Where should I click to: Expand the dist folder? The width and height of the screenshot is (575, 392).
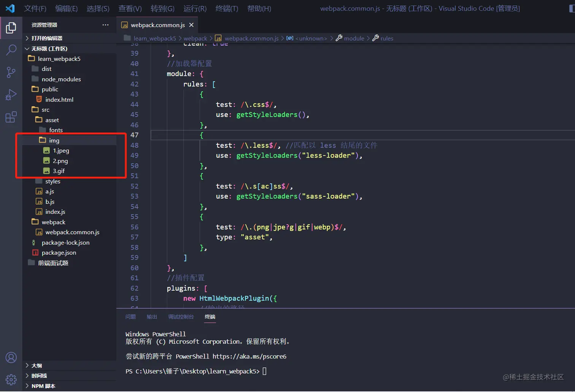[69, 69]
